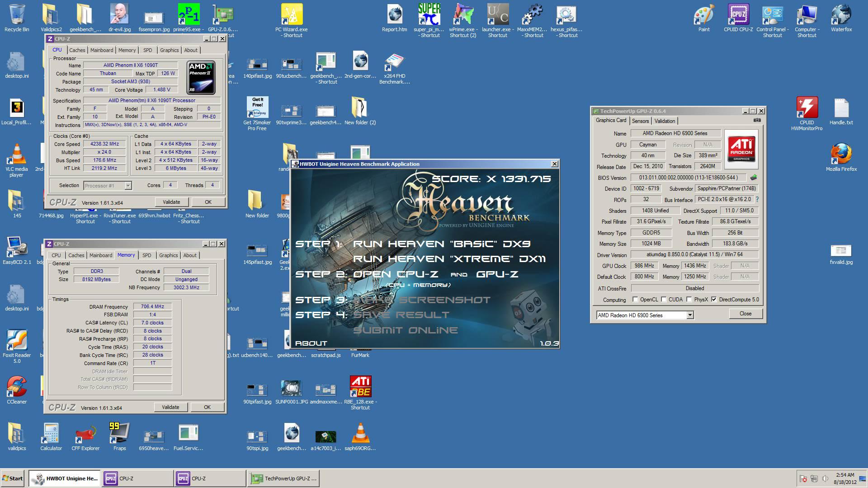
Task: Switch to Caches tab in top CPU-Z
Action: tap(77, 50)
